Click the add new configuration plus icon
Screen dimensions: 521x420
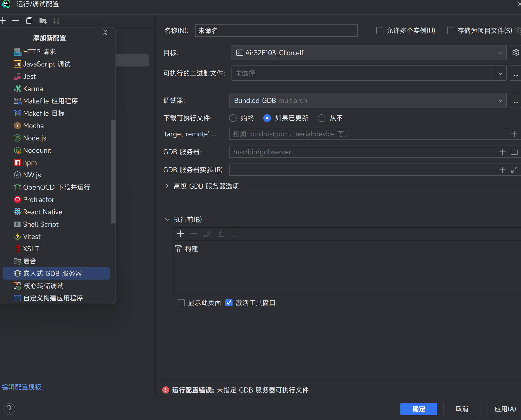click(x=3, y=21)
